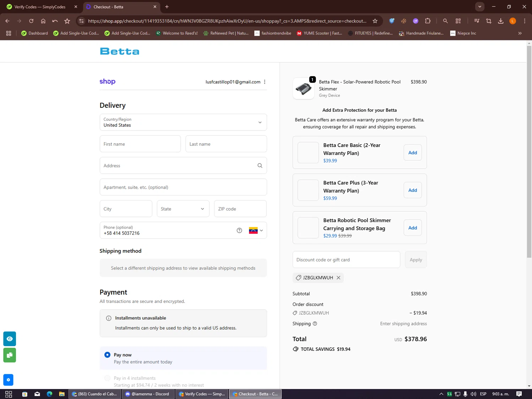Click the browser search magnifier icon

coord(445,21)
